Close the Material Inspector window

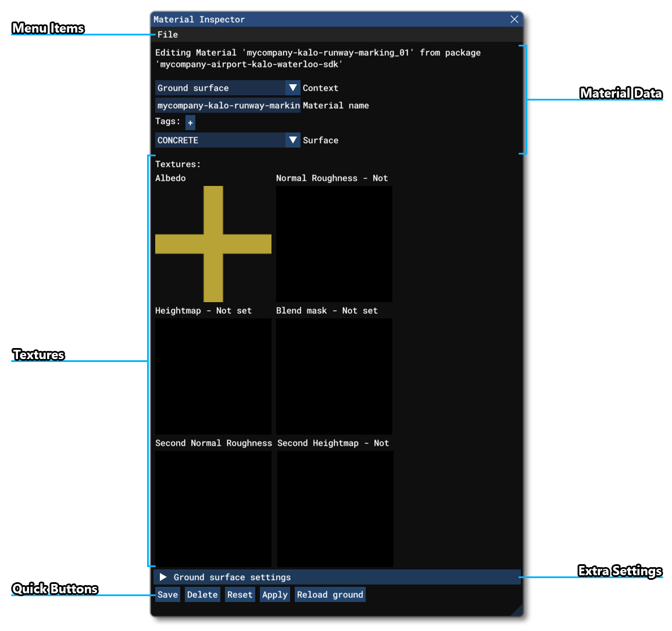[x=514, y=19]
